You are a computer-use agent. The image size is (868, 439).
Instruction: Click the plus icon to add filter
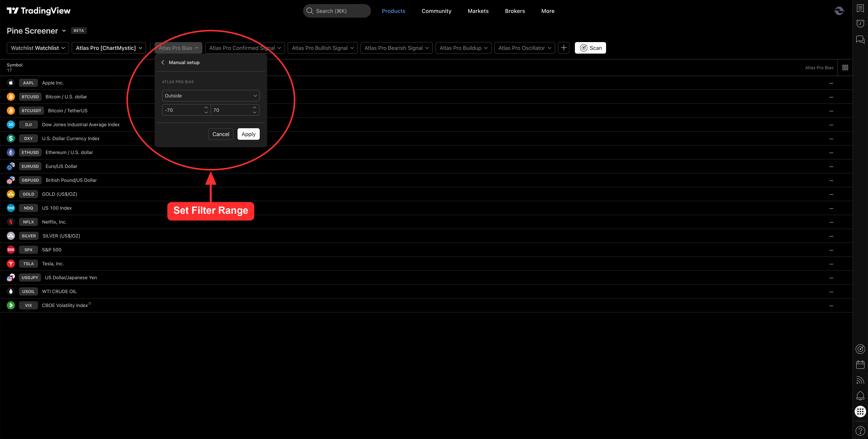(x=564, y=48)
